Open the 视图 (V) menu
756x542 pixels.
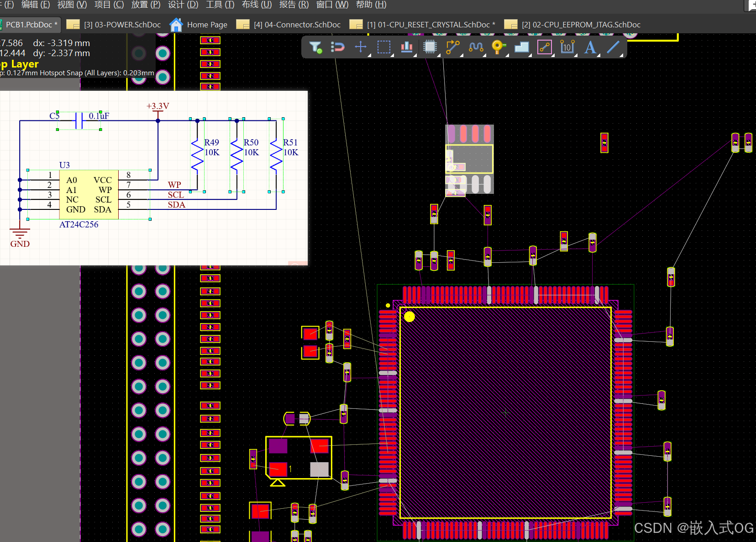(72, 5)
